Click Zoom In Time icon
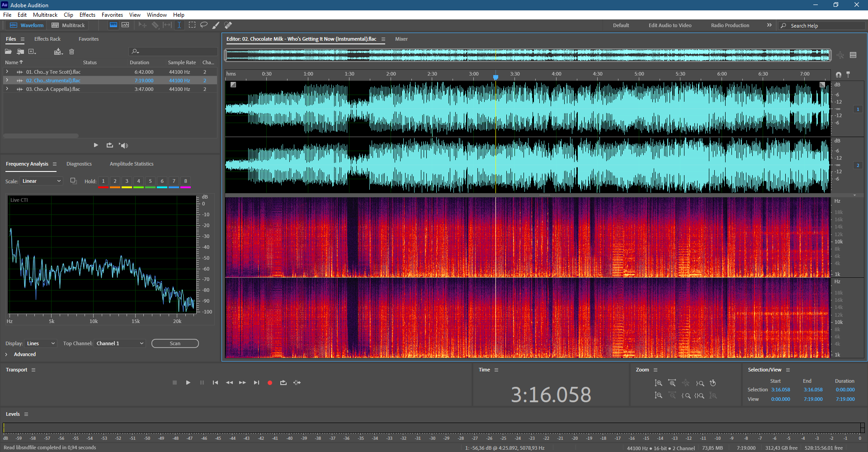868x452 pixels. [x=672, y=383]
